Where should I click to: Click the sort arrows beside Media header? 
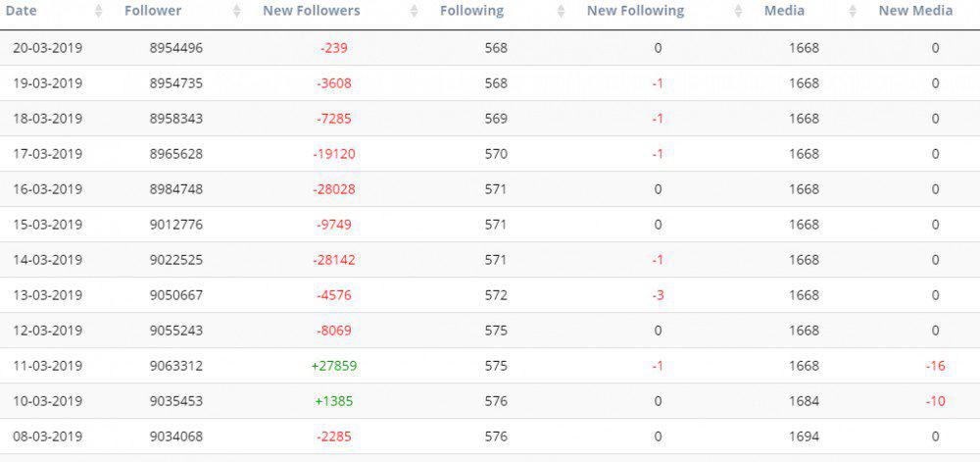point(852,12)
